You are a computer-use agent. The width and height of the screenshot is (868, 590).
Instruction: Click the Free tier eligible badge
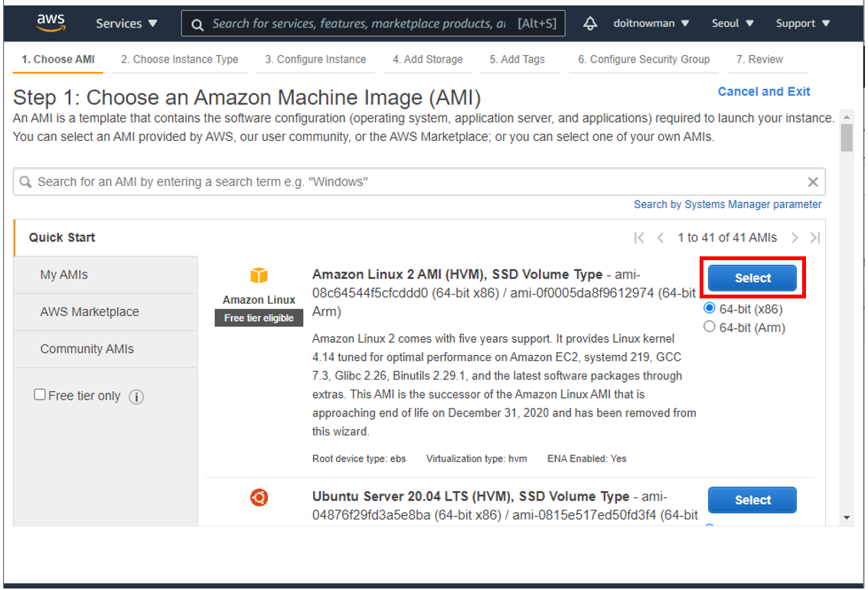coord(259,318)
